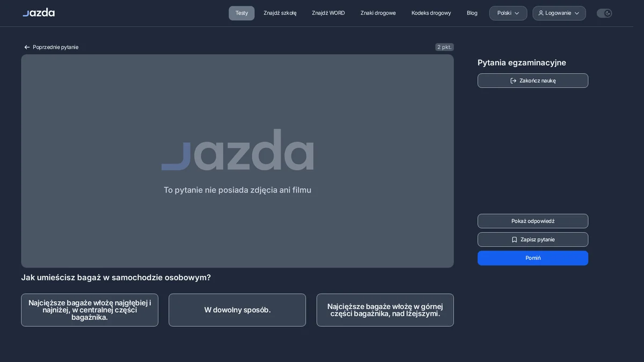Open the Jazda logo home link
Image resolution: width=644 pixels, height=362 pixels.
[x=39, y=12]
